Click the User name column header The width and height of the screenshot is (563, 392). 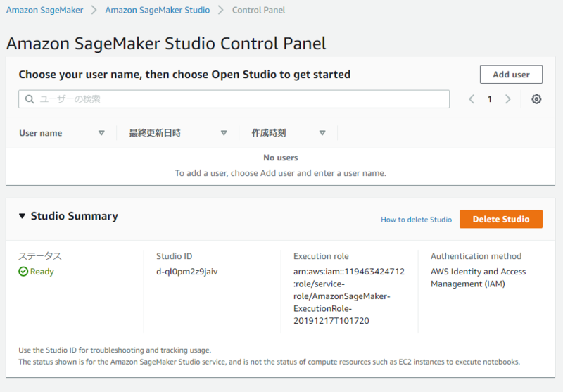click(41, 133)
